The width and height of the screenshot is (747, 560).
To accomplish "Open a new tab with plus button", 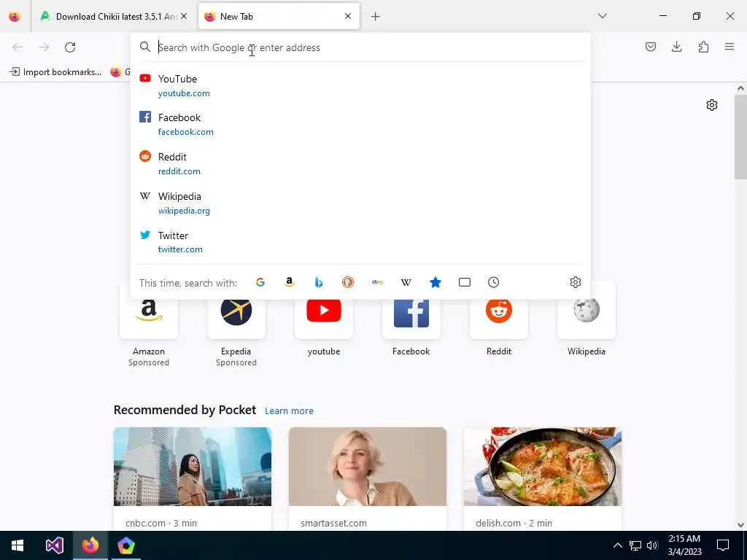I will [375, 17].
